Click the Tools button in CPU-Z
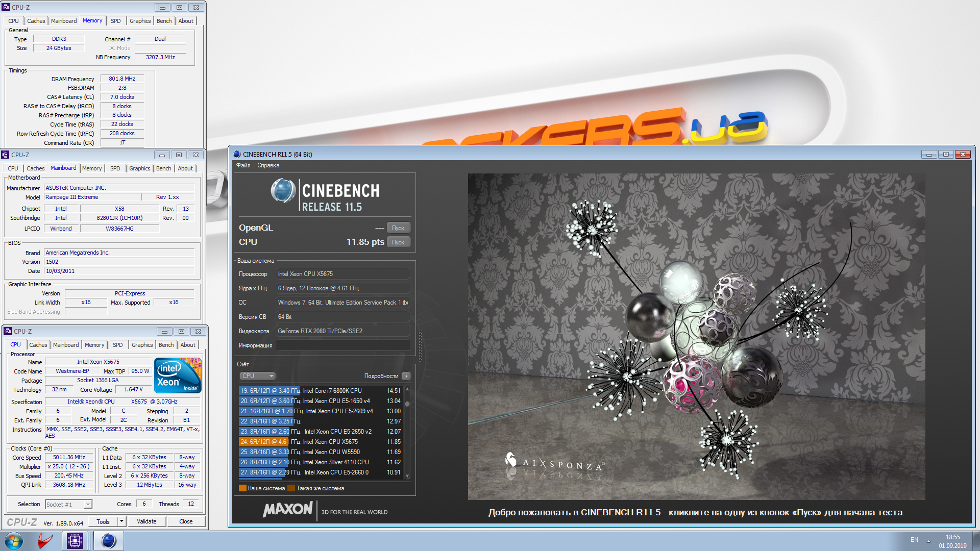 tap(103, 521)
